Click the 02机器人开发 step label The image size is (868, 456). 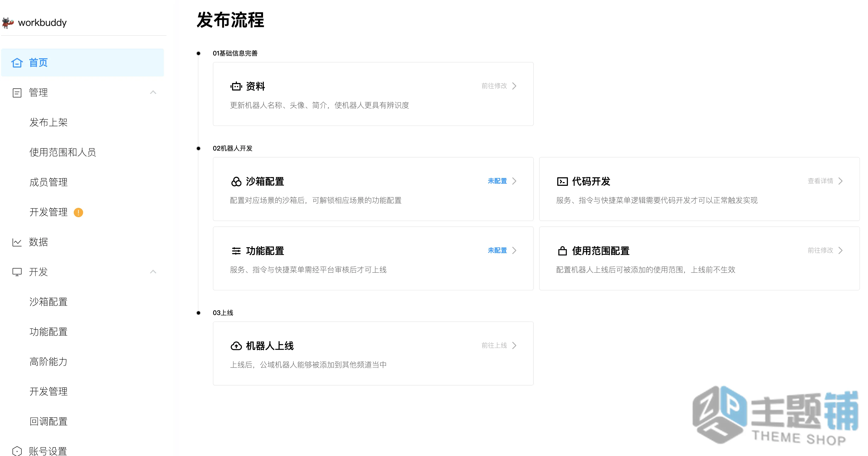(233, 148)
